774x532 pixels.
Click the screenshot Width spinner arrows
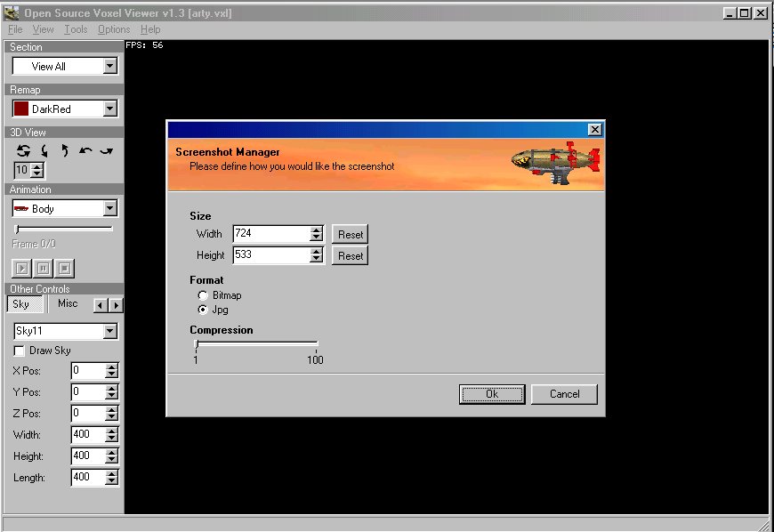click(x=317, y=233)
